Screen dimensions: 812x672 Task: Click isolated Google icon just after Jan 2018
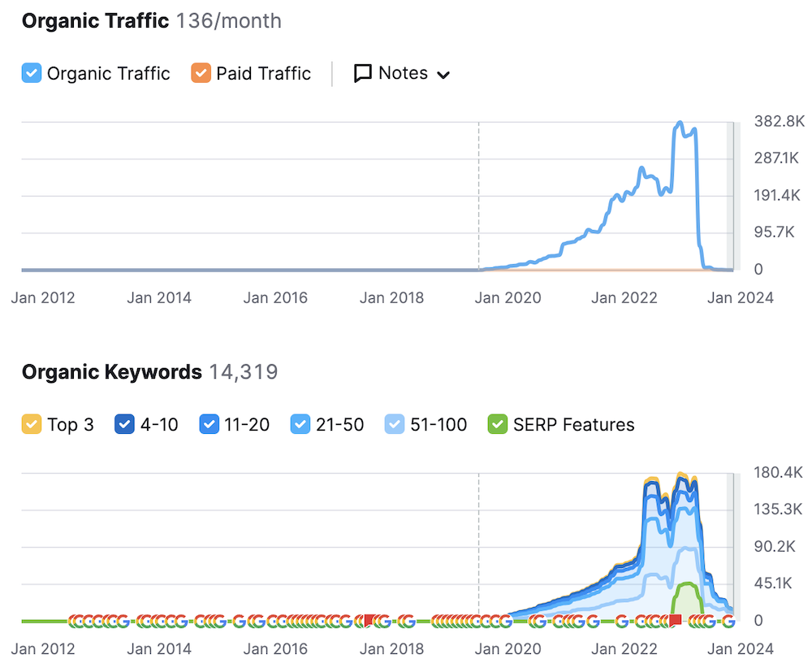(408, 622)
